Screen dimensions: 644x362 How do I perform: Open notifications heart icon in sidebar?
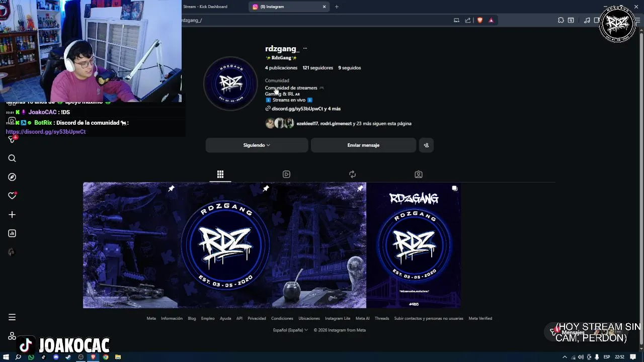point(12,196)
